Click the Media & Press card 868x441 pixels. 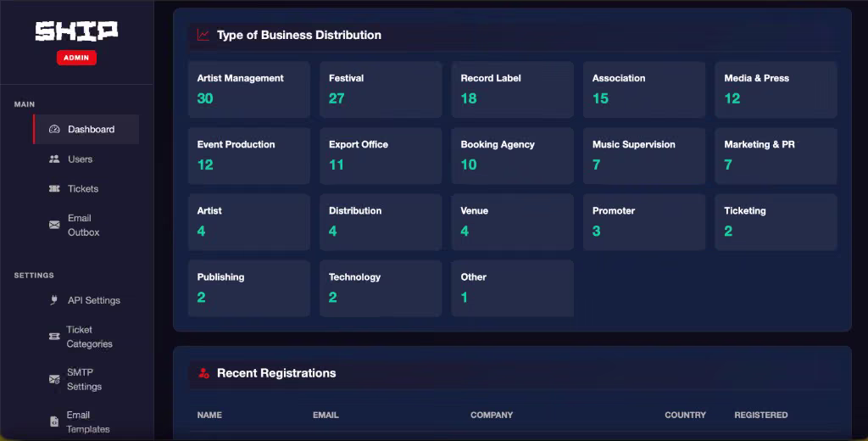coord(776,89)
